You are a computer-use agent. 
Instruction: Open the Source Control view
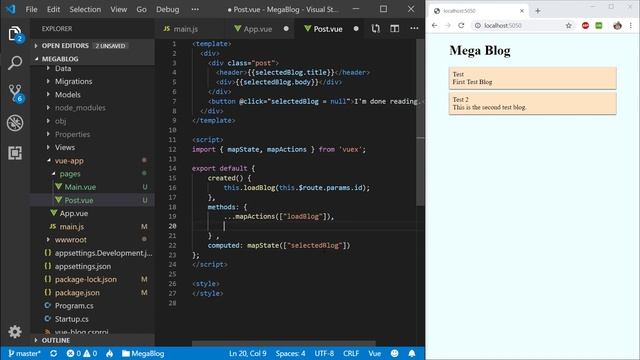point(15,93)
